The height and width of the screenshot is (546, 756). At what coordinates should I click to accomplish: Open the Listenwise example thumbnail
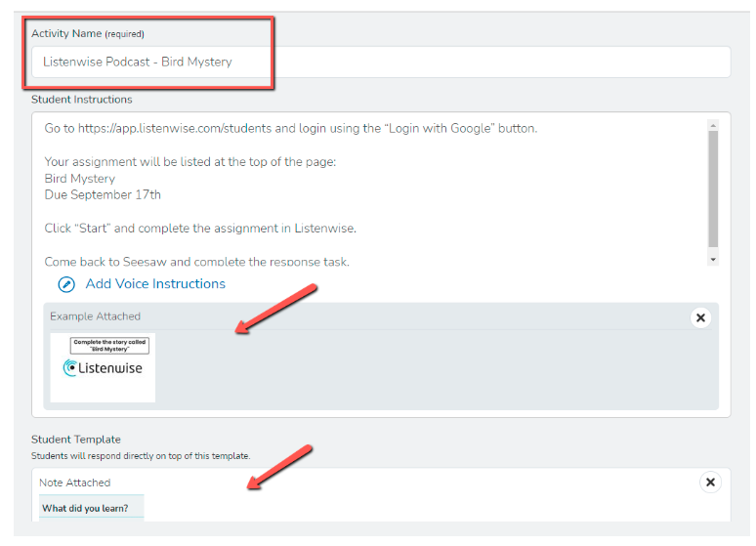coord(103,367)
